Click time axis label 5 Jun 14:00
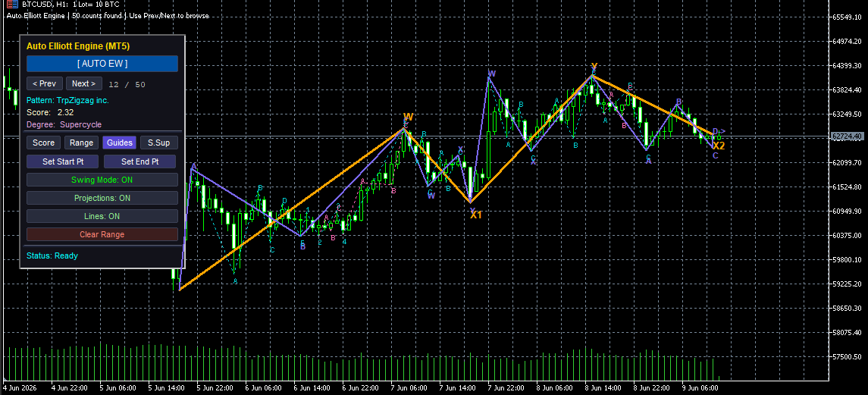This screenshot has height=395, width=868. 167,388
